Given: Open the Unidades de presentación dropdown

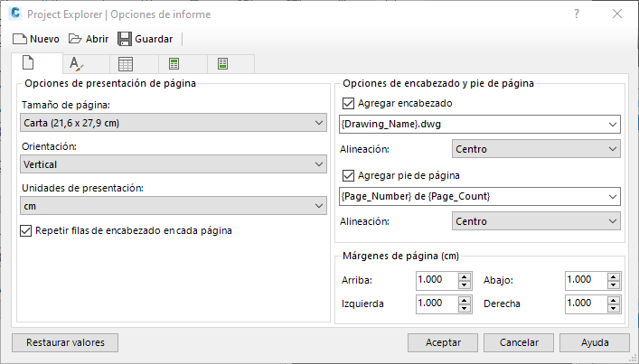Looking at the screenshot, I should pos(173,207).
